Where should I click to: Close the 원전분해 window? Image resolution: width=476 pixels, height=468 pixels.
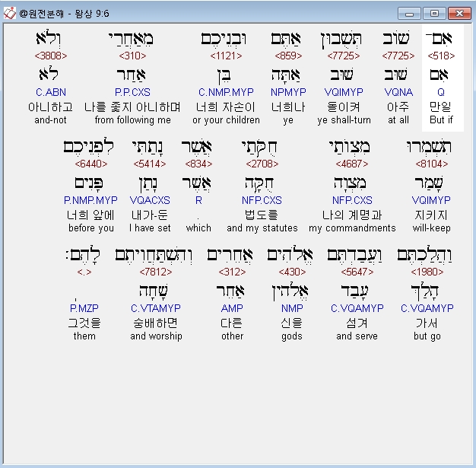point(459,14)
